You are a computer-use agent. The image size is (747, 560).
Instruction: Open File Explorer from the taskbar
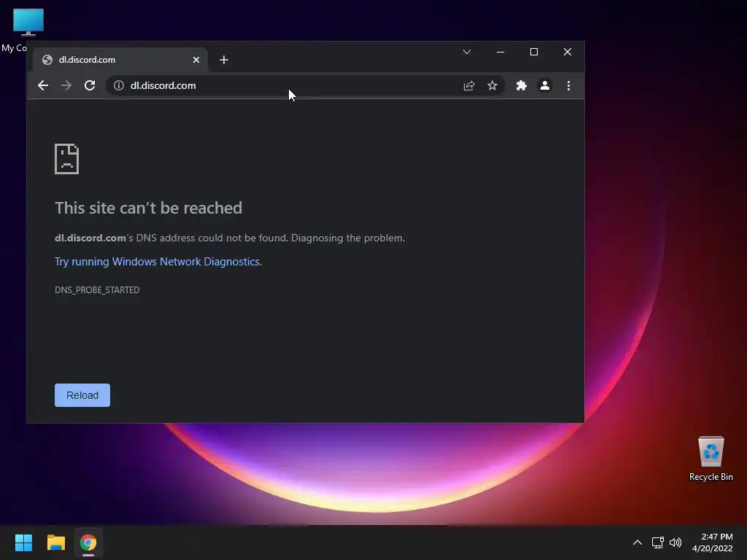55,542
